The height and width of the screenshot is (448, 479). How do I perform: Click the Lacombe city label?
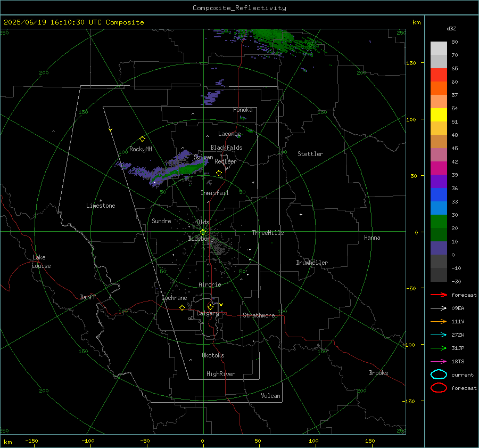[x=229, y=134]
